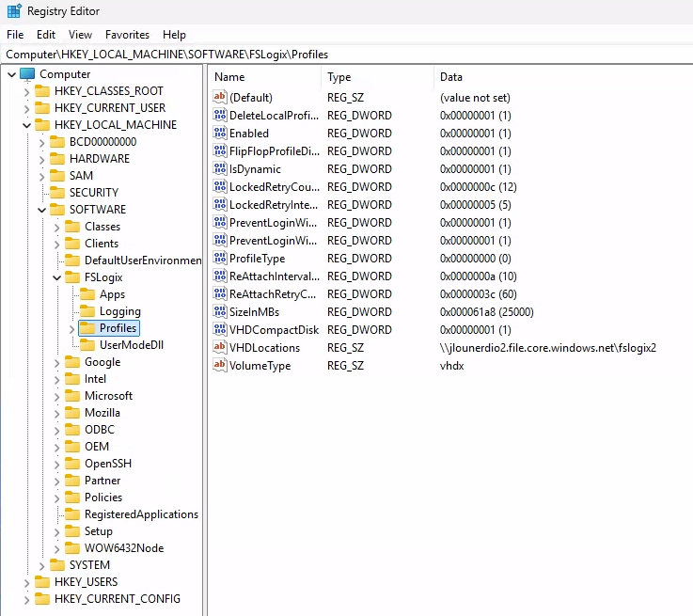This screenshot has width=693, height=616.
Task: Select the WOW6432Node key
Action: tap(124, 548)
